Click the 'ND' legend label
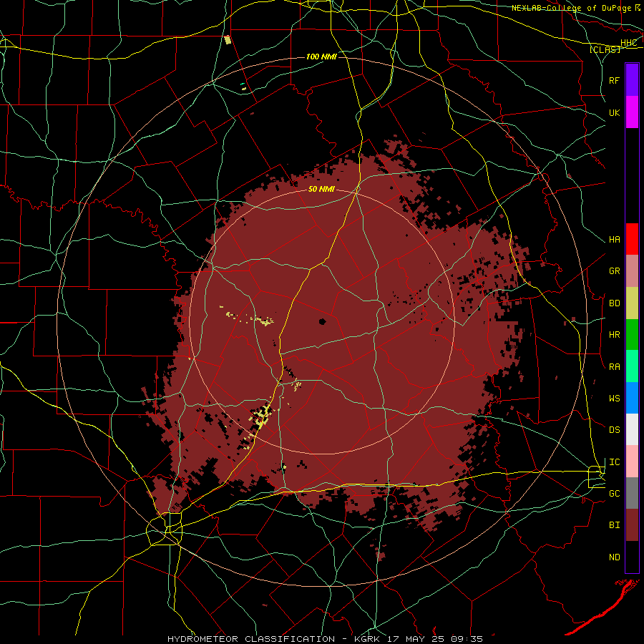Screen dimensions: 644x644 (615, 557)
